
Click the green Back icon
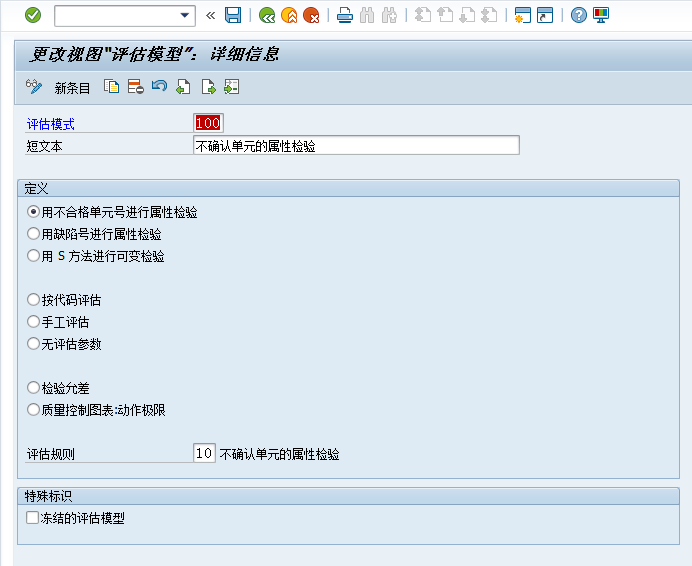pos(267,15)
